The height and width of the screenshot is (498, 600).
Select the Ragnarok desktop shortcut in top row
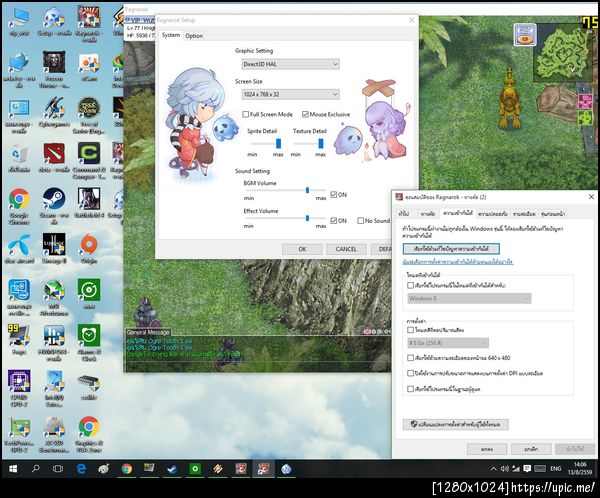point(89,23)
